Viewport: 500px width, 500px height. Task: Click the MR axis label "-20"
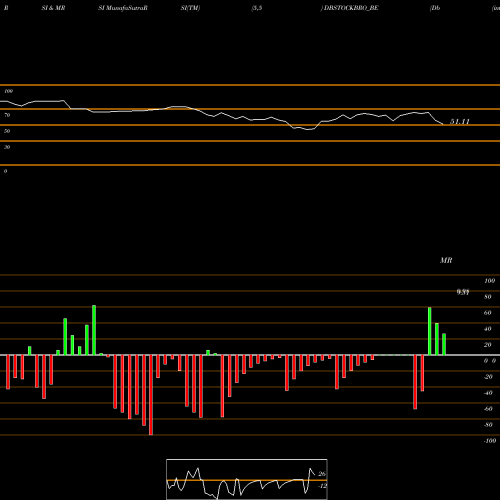click(488, 377)
